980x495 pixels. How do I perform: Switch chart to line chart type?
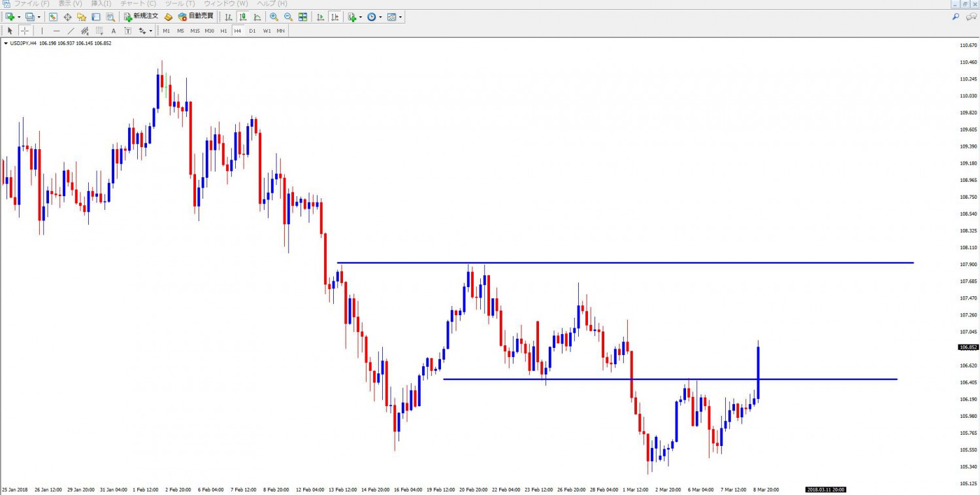click(257, 16)
